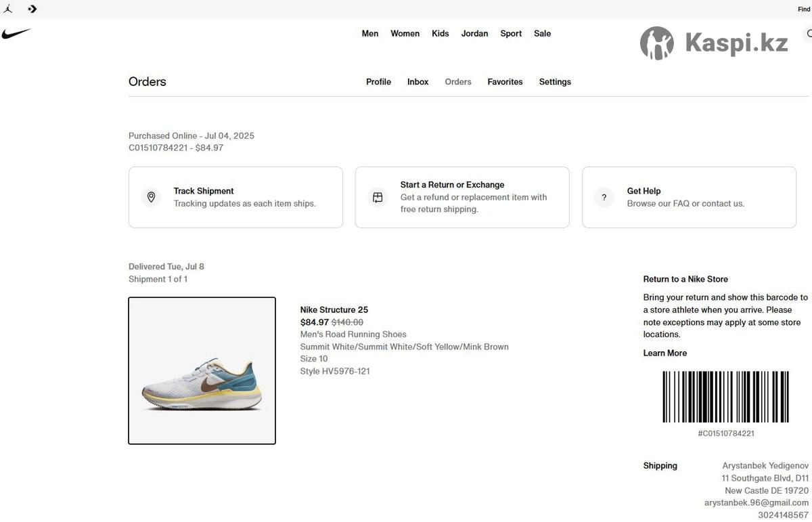The height and width of the screenshot is (522, 812).
Task: Click the $84.97 sale price
Action: (x=315, y=322)
